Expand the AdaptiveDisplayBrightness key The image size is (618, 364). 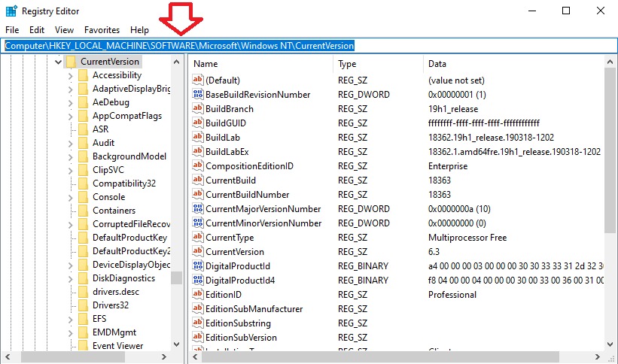[71, 89]
